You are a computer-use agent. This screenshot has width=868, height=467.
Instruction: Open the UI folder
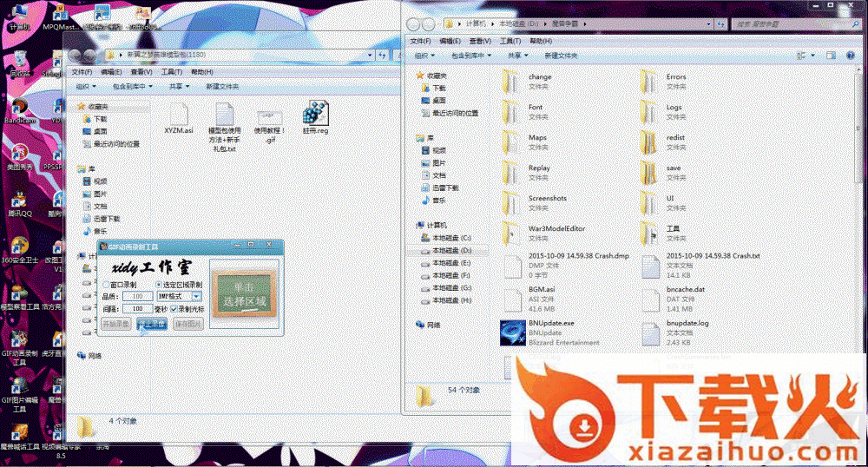pyautogui.click(x=661, y=203)
